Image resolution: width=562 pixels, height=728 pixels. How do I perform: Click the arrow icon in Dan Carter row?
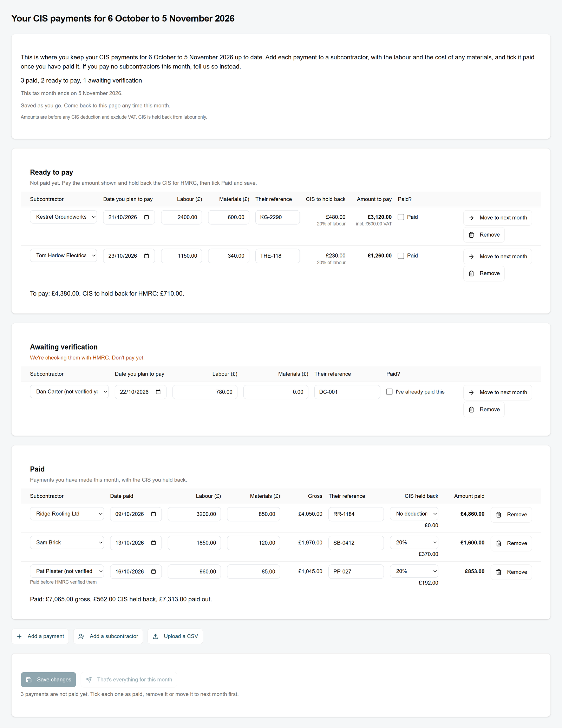click(471, 392)
